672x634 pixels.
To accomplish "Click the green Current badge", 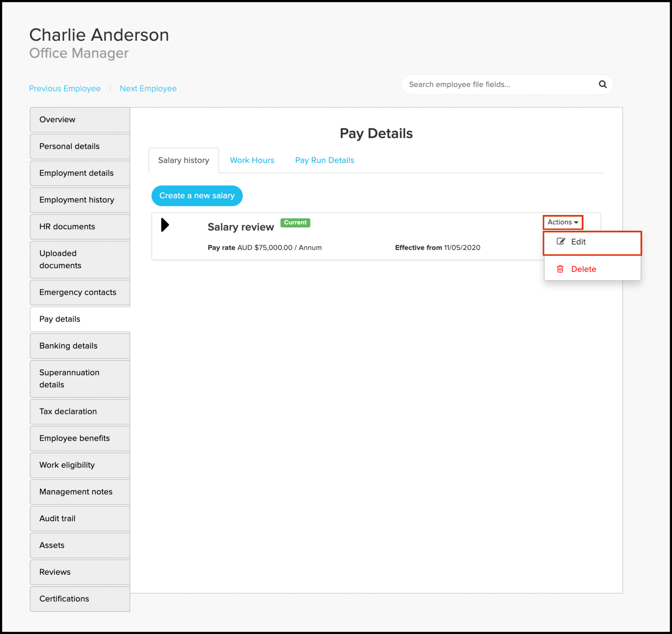I will click(x=295, y=222).
